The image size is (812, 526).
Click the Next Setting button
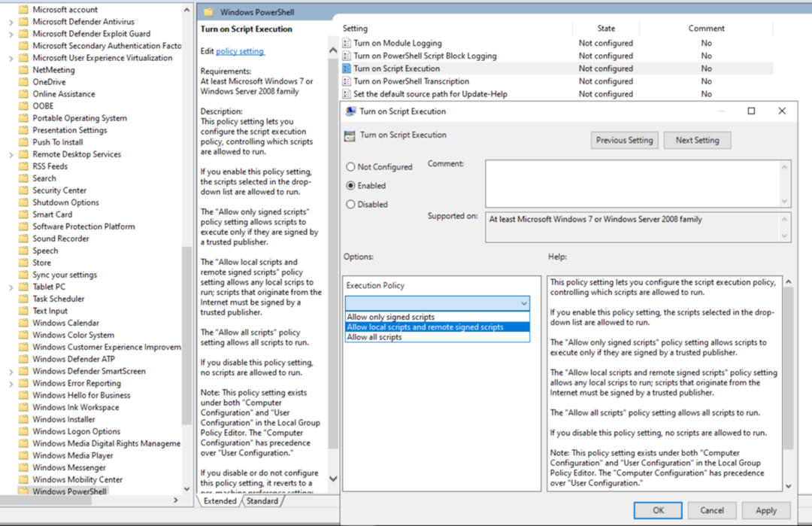point(697,140)
